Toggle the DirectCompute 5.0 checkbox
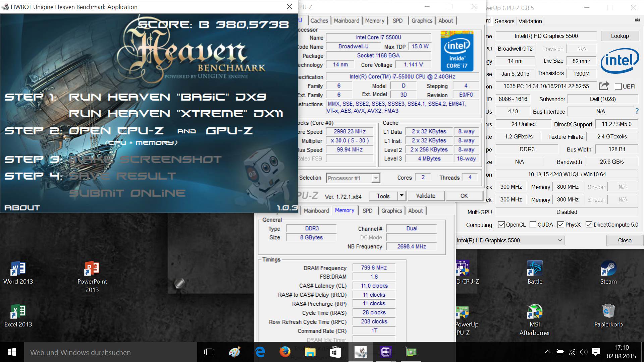Viewport: 644px width, 362px height. pos(589,225)
